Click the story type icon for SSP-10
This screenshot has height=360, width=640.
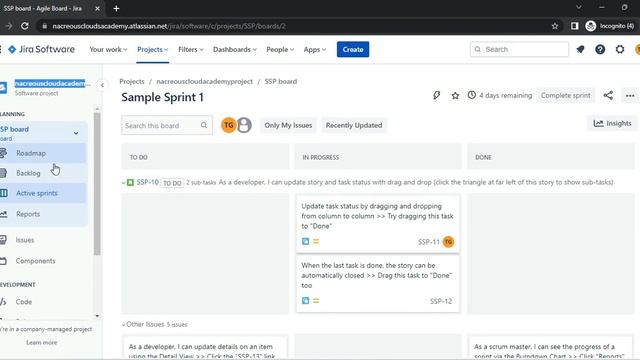[130, 182]
